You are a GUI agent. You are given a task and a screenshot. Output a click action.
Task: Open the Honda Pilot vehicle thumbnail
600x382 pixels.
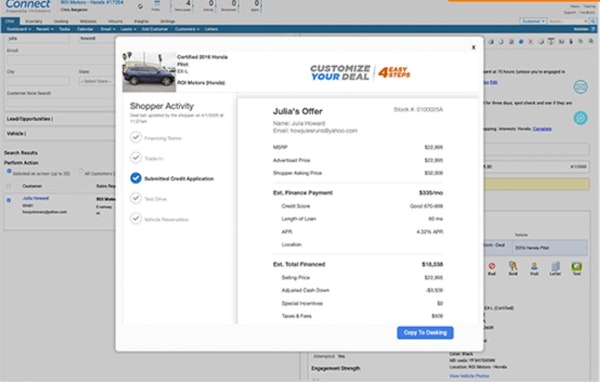[149, 72]
